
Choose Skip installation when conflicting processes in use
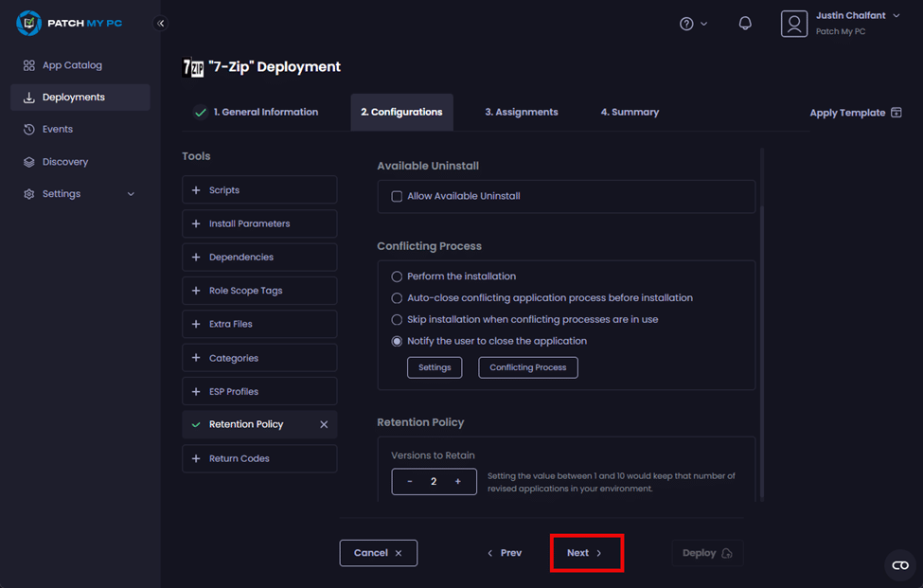[x=398, y=320]
